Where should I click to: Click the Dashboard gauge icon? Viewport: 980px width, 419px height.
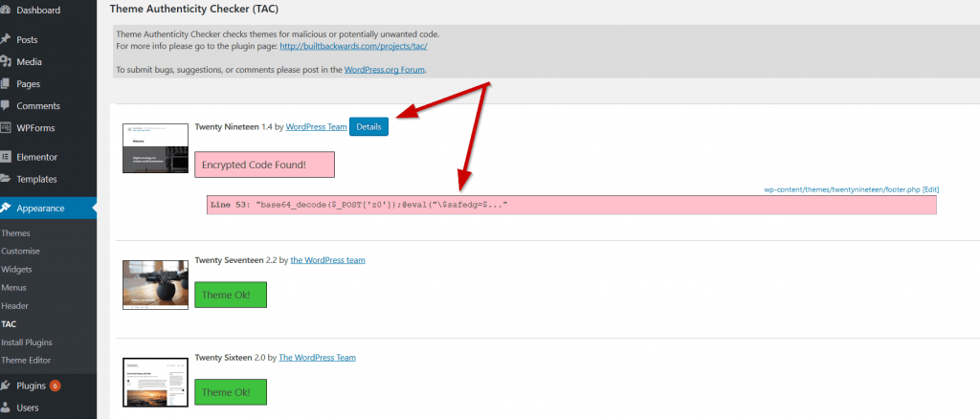tap(5, 11)
